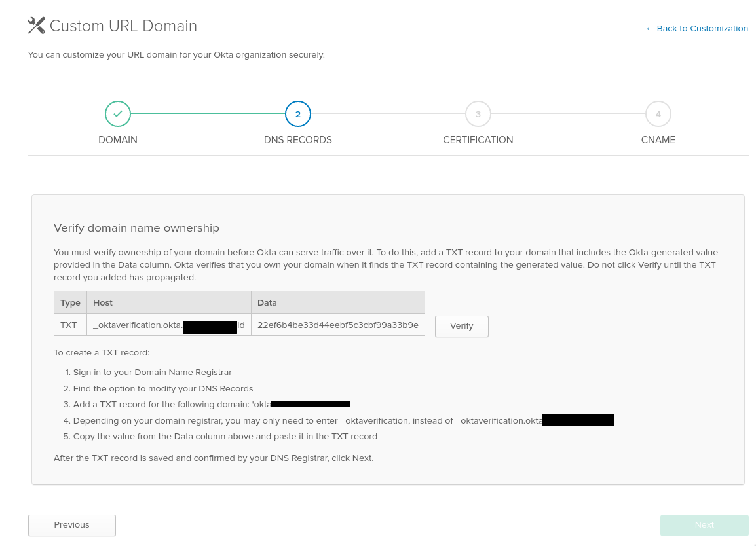Click the green checkmark Domain step circle

pyautogui.click(x=118, y=114)
